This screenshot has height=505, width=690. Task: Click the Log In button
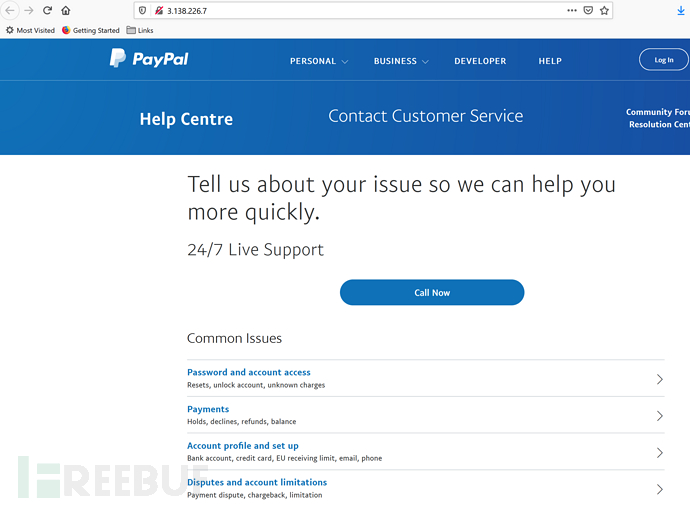tap(664, 60)
